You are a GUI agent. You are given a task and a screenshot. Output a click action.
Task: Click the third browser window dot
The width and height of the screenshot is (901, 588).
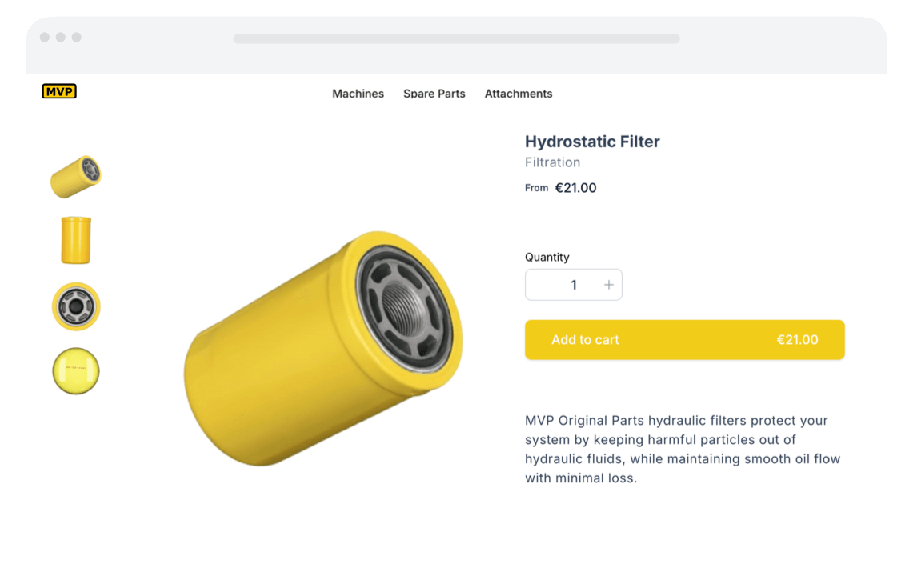point(77,38)
